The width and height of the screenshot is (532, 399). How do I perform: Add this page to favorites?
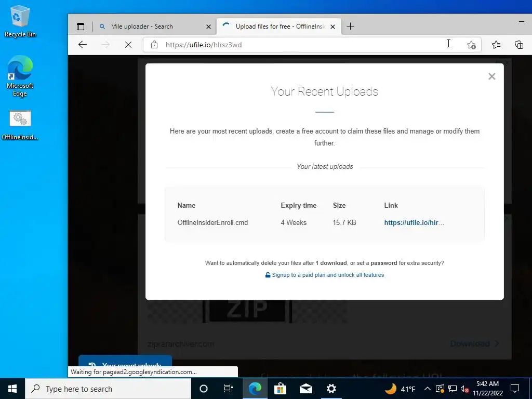click(471, 45)
